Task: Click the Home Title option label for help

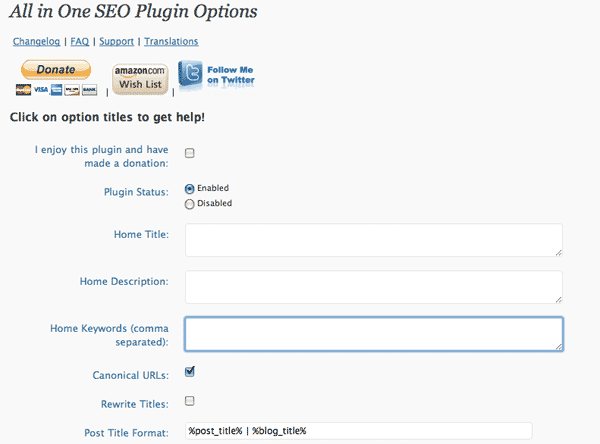Action: tap(141, 234)
